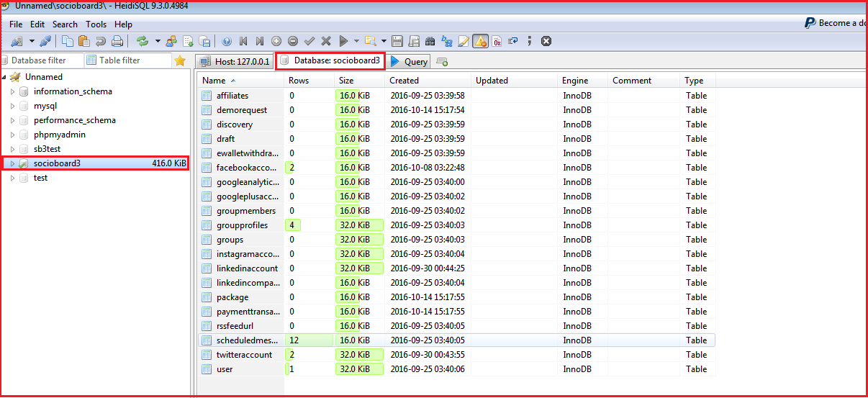This screenshot has width=868, height=398.
Task: Click the load SQL file folder icon
Action: pos(370,41)
